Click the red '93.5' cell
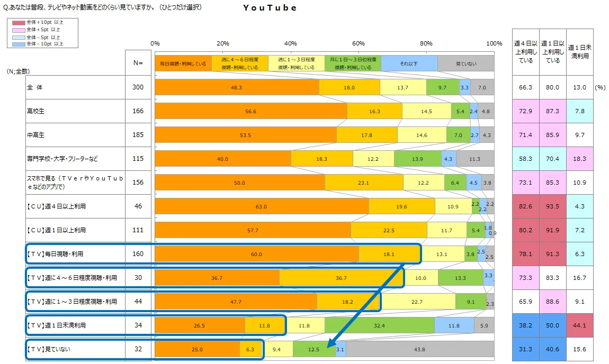This screenshot has height=364, width=609. (x=553, y=206)
